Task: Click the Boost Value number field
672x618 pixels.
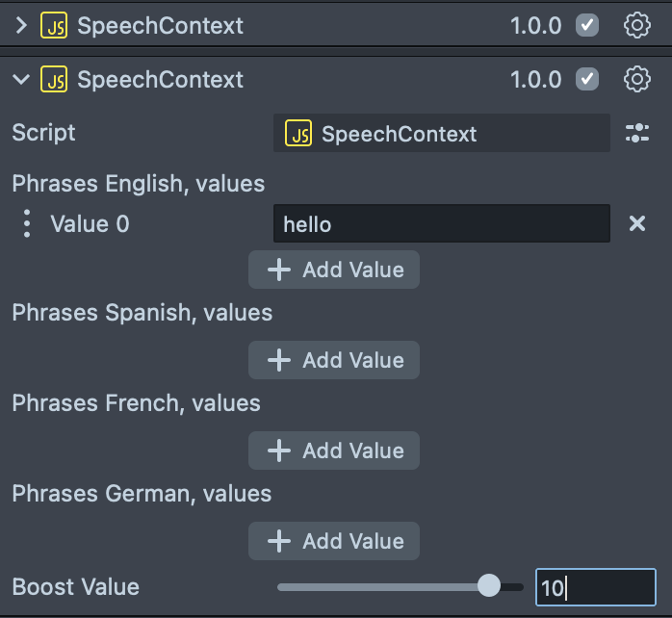Action: [x=595, y=587]
